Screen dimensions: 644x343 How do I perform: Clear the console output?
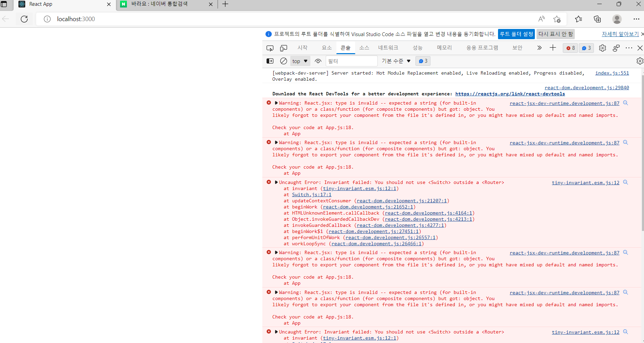283,61
